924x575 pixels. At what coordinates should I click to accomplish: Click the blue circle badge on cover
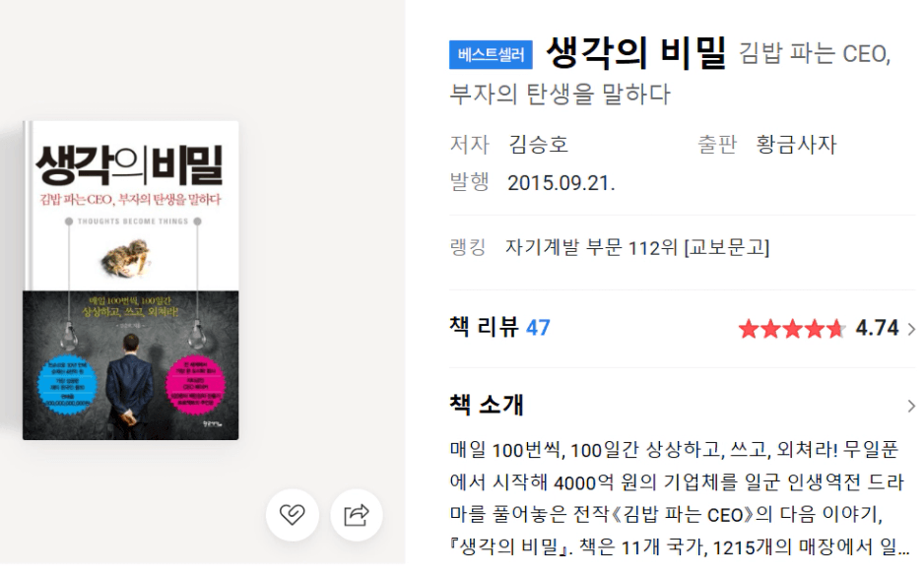pos(67,384)
